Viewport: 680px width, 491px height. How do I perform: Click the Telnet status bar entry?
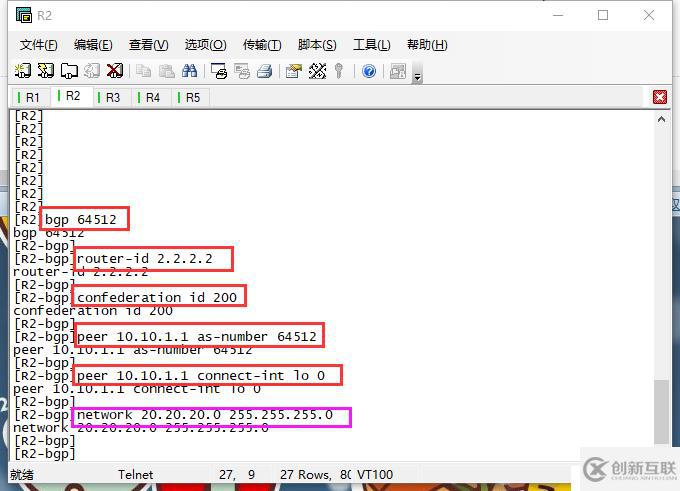(136, 475)
